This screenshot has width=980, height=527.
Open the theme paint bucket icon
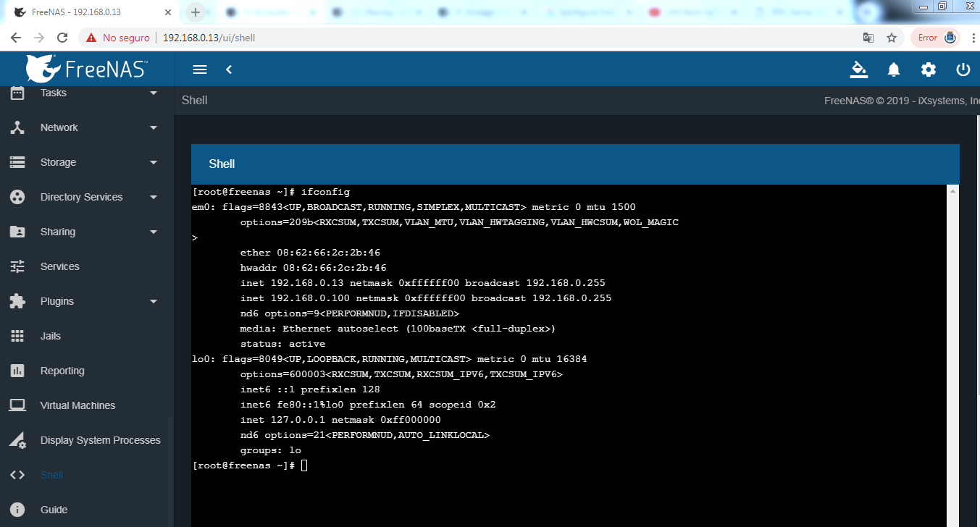pyautogui.click(x=859, y=69)
